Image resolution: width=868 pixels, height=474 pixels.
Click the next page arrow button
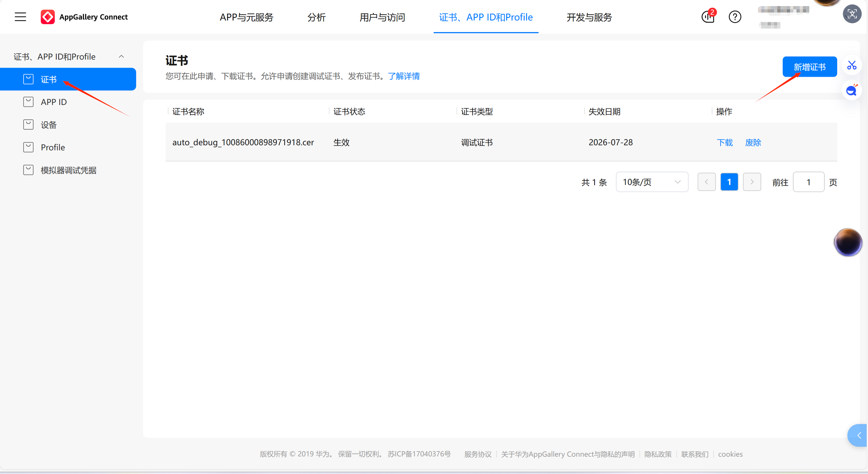(x=752, y=182)
